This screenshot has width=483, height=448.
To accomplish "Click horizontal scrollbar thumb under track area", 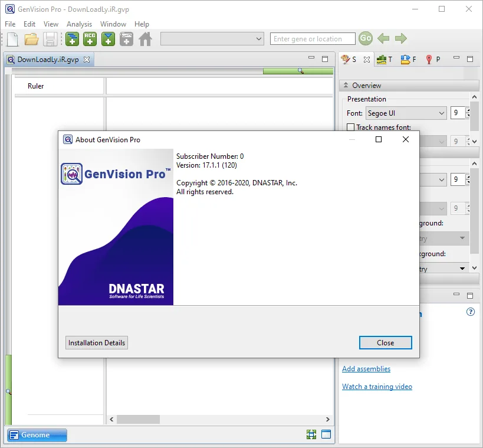I will click(139, 419).
